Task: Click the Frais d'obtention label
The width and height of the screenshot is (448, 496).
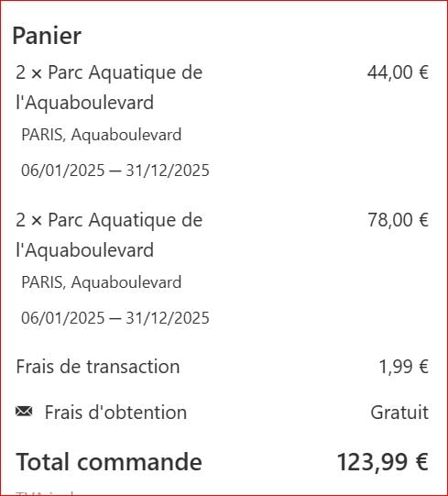Action: click(115, 413)
